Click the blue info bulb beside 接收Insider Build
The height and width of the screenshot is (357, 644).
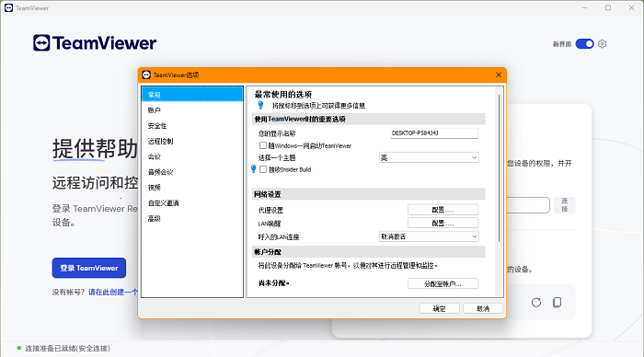click(253, 169)
